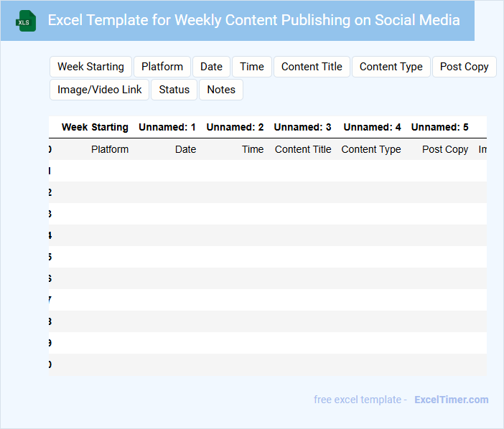Select the Content Title table cell
The image size is (504, 429).
tap(303, 149)
